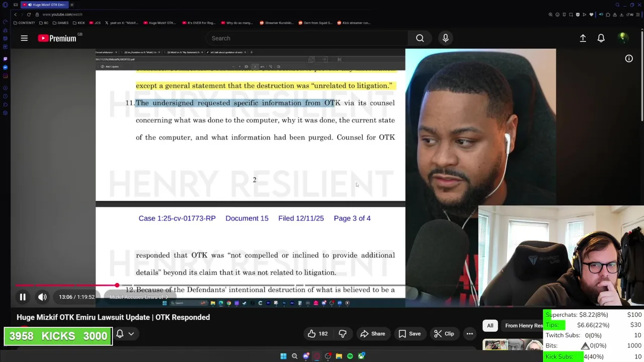Save the video to a playlist
The width and height of the screenshot is (644, 362).
click(409, 334)
